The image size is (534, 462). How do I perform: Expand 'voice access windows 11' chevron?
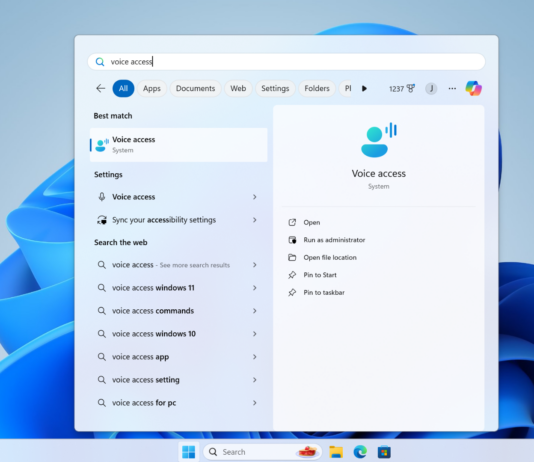254,288
